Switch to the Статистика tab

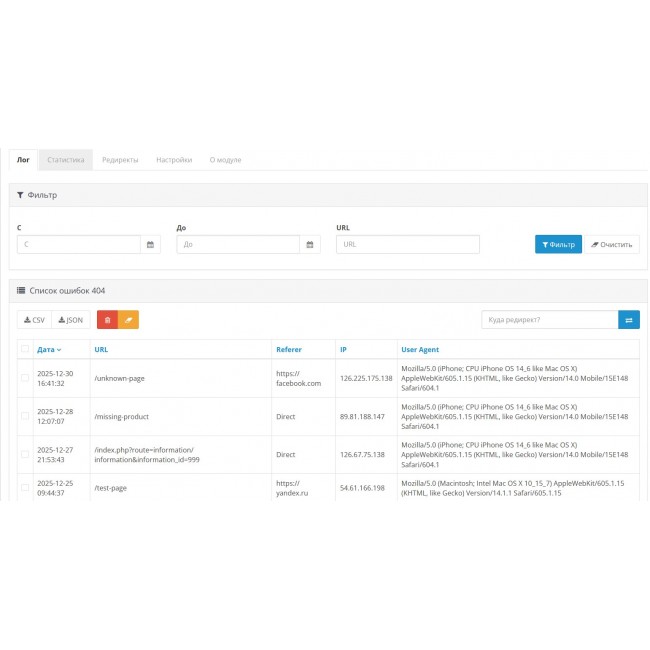point(66,160)
